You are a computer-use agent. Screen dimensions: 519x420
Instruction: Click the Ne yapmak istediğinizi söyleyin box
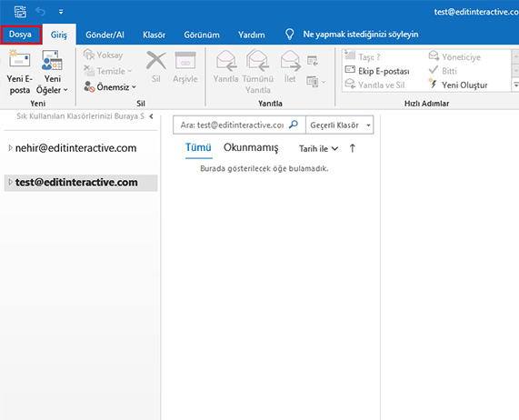(361, 35)
